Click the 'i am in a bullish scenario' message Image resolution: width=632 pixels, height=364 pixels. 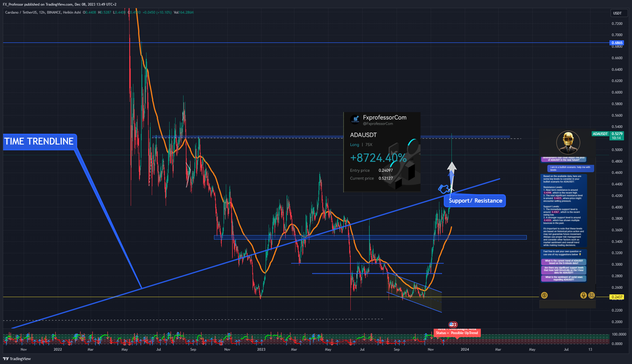pyautogui.click(x=570, y=168)
